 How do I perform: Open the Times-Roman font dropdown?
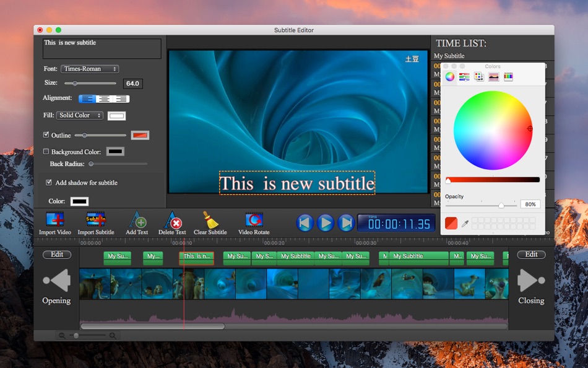90,69
